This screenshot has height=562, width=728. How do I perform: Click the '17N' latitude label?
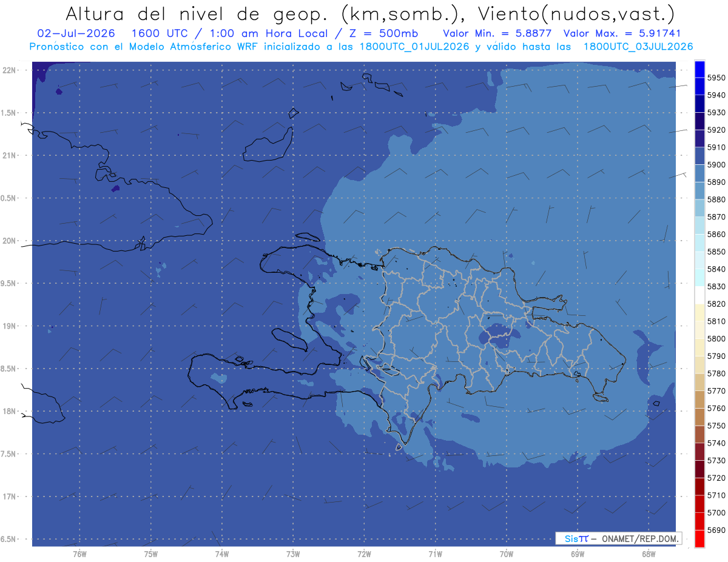point(10,497)
